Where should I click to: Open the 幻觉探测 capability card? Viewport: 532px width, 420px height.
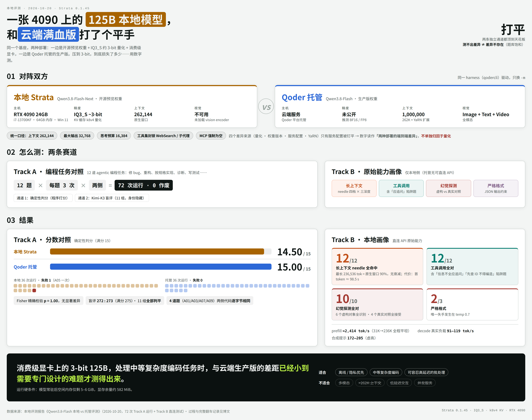449,188
